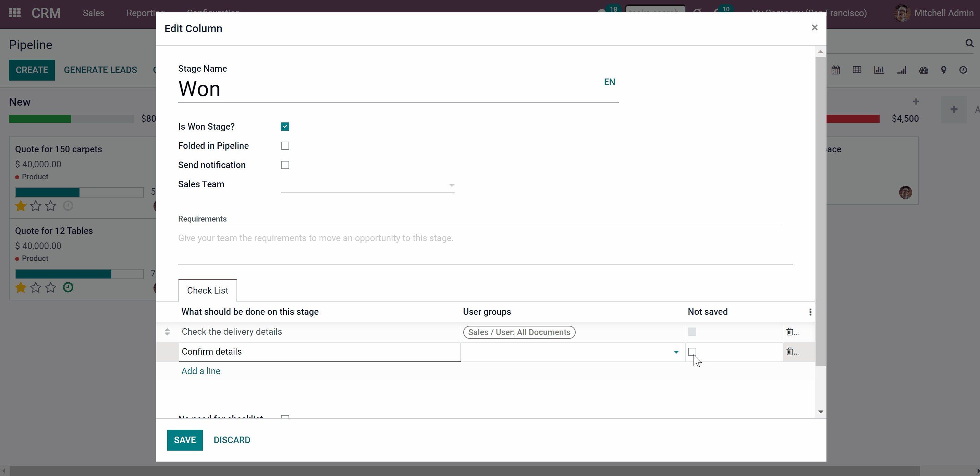Uncheck the Is Won Stage checkbox
Viewport: 980px width, 476px height.
click(x=285, y=127)
